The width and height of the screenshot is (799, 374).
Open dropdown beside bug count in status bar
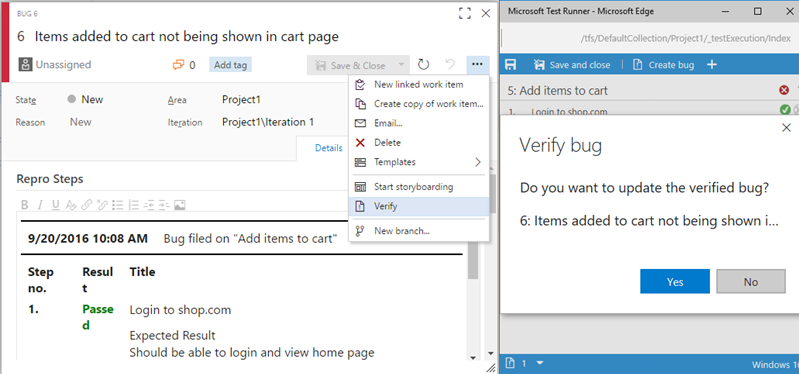pyautogui.click(x=540, y=363)
